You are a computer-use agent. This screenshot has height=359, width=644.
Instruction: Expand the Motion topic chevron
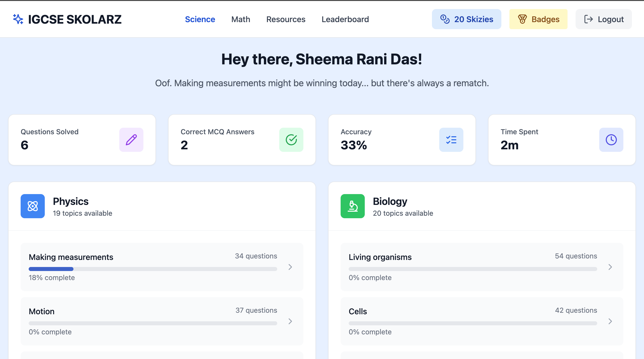tap(290, 321)
